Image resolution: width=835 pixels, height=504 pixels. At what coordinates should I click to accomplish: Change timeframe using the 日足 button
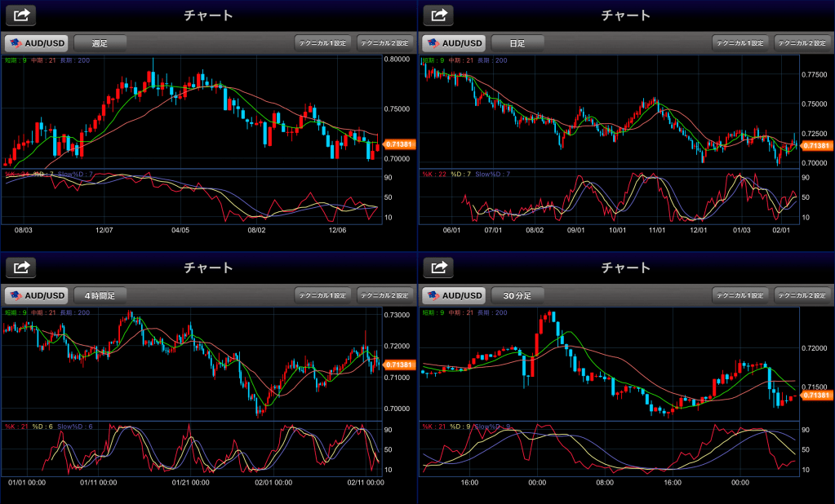(517, 42)
